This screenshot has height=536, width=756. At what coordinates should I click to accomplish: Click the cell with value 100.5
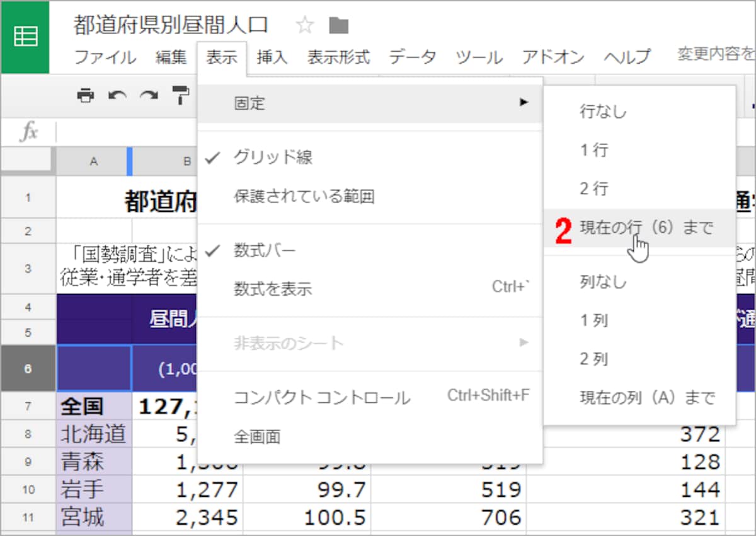point(307,518)
